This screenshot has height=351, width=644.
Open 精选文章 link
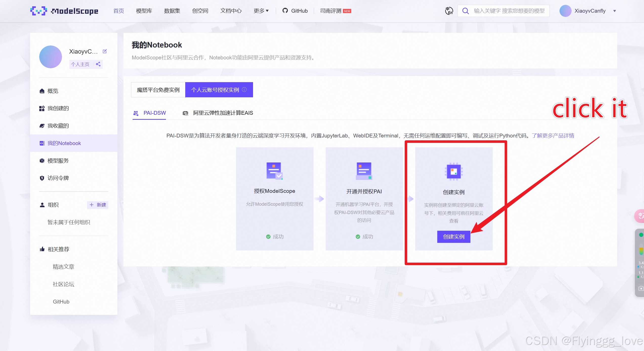click(63, 267)
